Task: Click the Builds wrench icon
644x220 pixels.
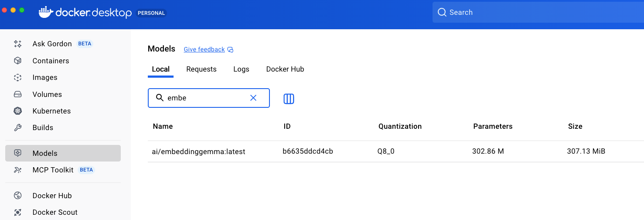Action: pyautogui.click(x=17, y=127)
